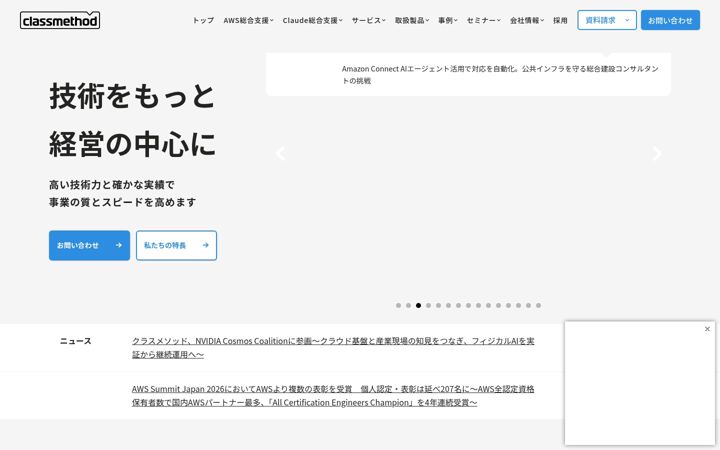
Task: Select sixth carousel pagination dot
Action: click(448, 305)
